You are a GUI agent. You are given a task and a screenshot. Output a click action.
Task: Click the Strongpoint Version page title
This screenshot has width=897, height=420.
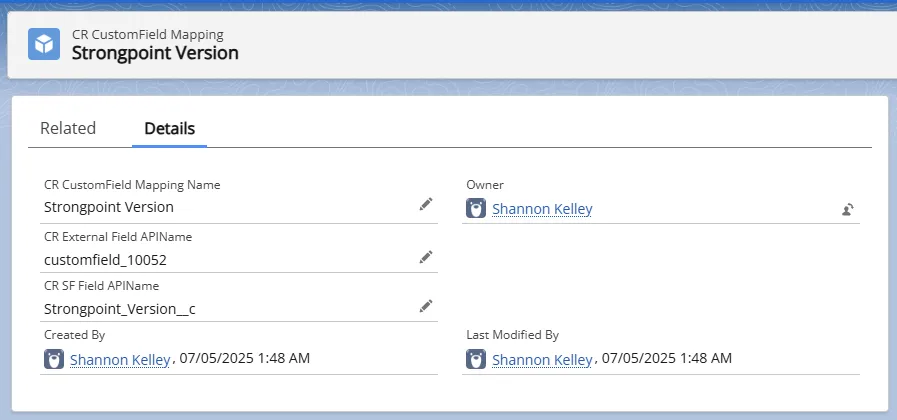click(x=155, y=53)
